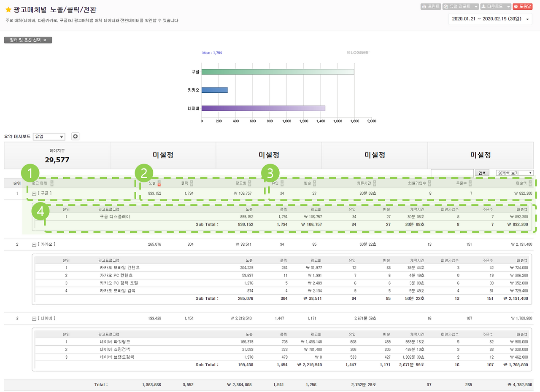
Task: Click the purple 네이버 bar in the chart
Action: click(x=263, y=108)
